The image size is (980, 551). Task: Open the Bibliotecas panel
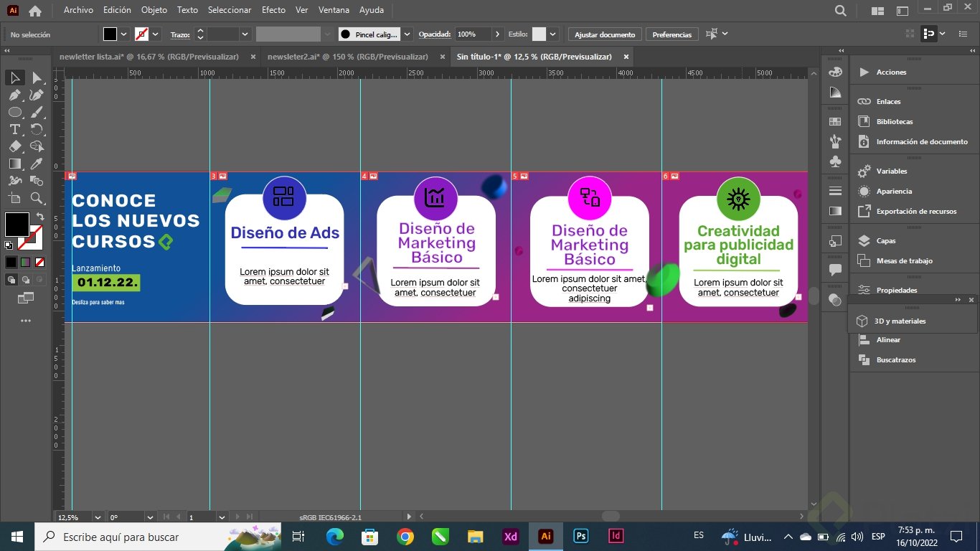894,122
